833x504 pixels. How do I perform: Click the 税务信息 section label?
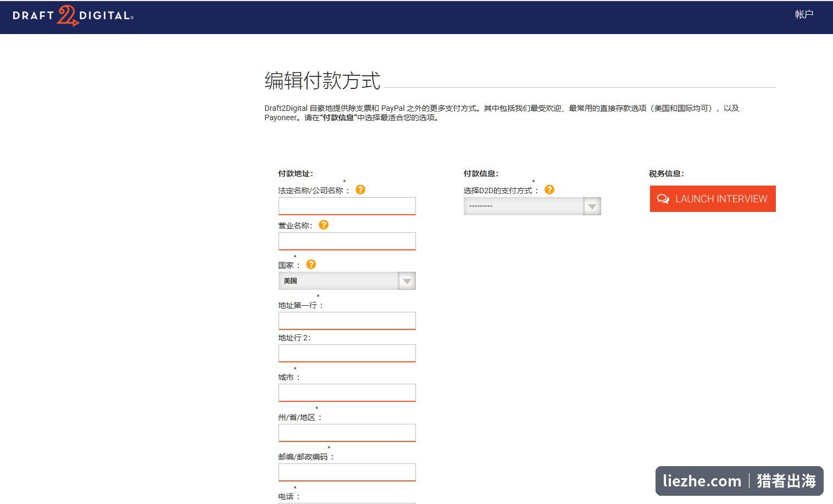(x=667, y=173)
